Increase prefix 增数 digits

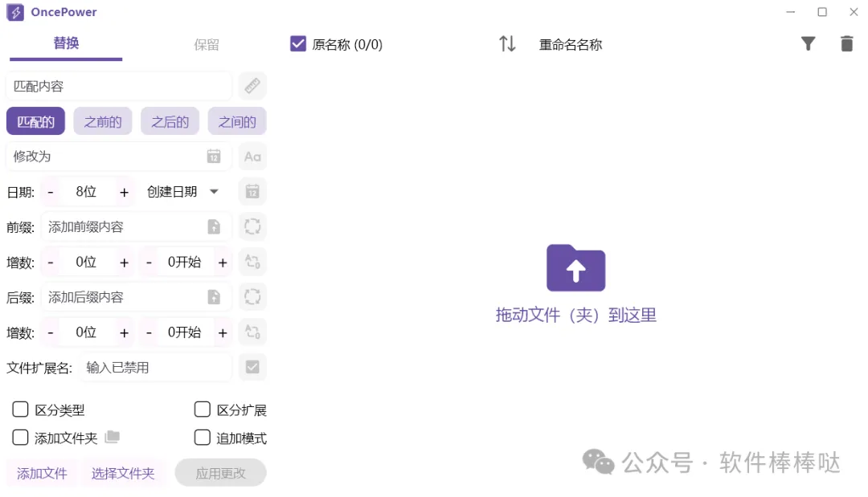(124, 262)
